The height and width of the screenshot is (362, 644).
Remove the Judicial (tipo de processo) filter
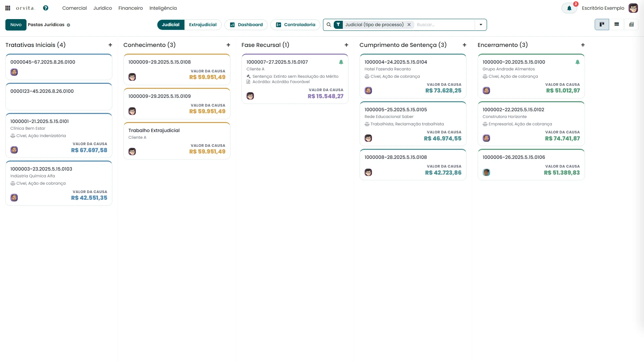click(x=409, y=25)
